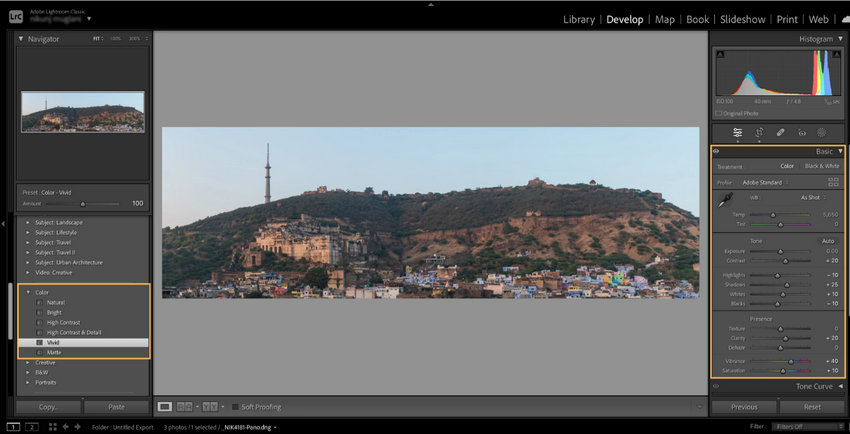The width and height of the screenshot is (850, 434).
Task: Select the Healing bandage tool icon
Action: [780, 132]
